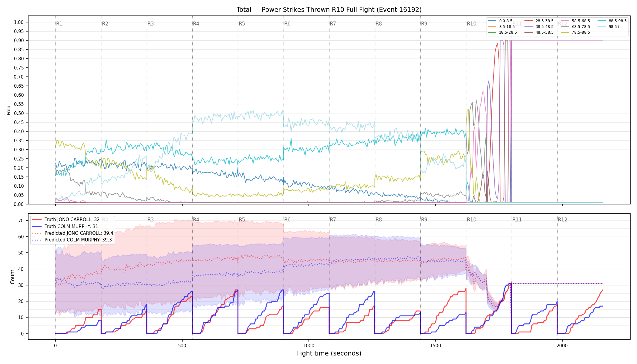Click the Count y-axis label
637x364 pixels.
point(12,277)
